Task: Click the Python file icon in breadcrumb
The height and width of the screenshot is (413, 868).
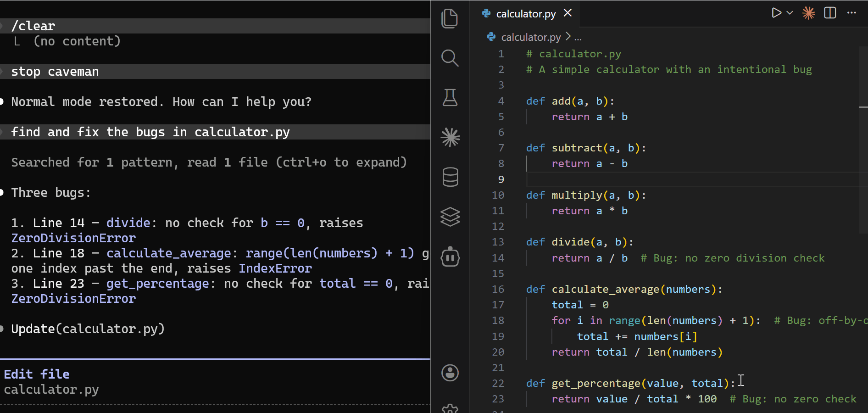Action: (491, 37)
